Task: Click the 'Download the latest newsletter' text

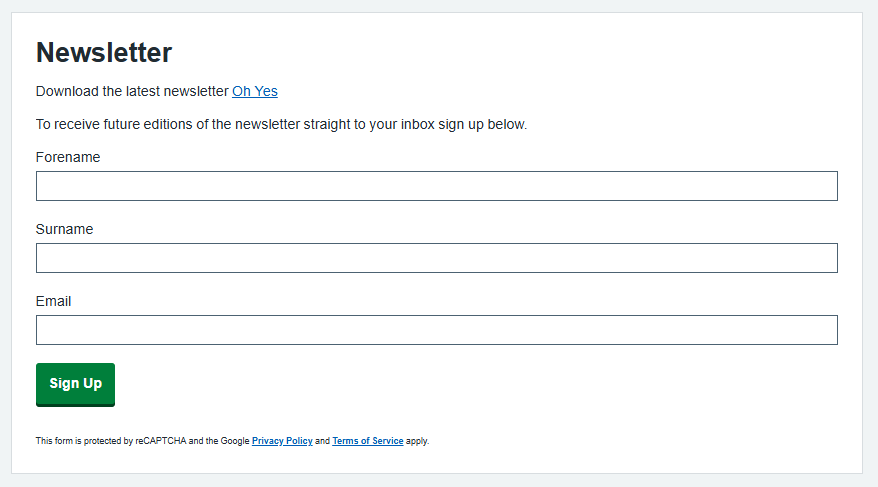Action: [132, 91]
